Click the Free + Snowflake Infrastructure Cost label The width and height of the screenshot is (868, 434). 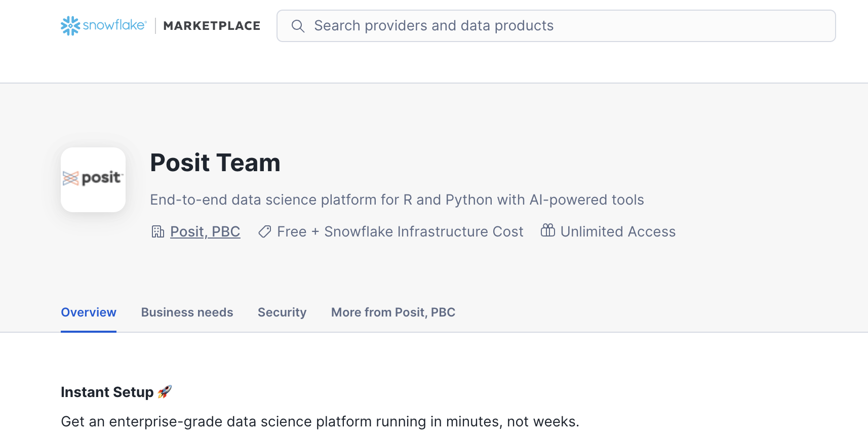click(400, 232)
